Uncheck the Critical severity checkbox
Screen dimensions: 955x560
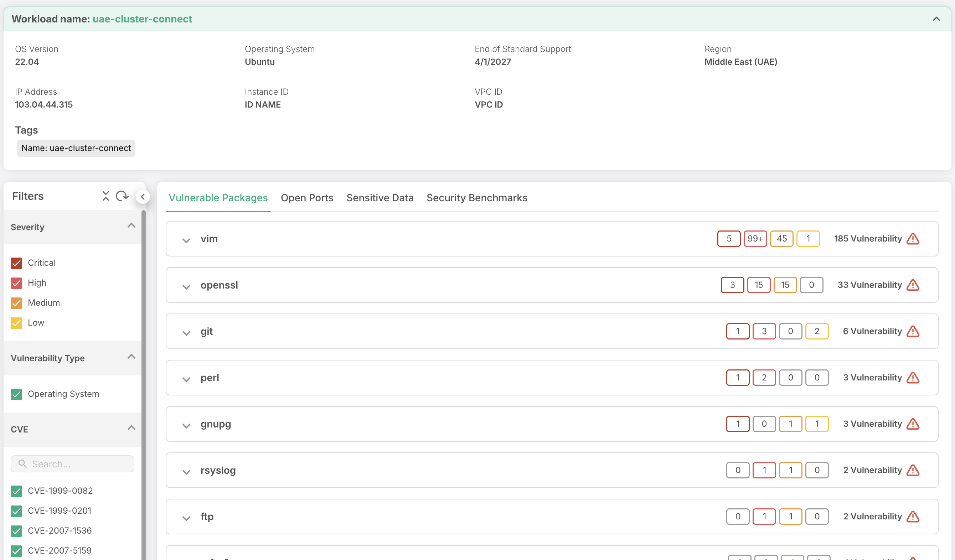click(x=16, y=263)
